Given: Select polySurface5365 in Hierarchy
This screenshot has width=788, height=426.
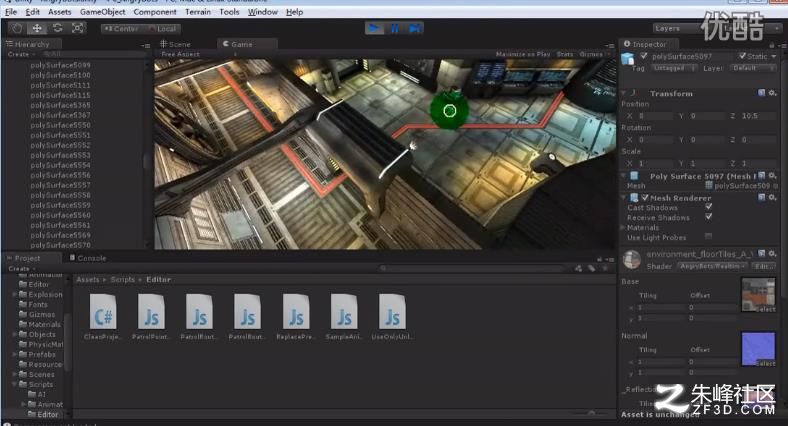Looking at the screenshot, I should coord(60,105).
